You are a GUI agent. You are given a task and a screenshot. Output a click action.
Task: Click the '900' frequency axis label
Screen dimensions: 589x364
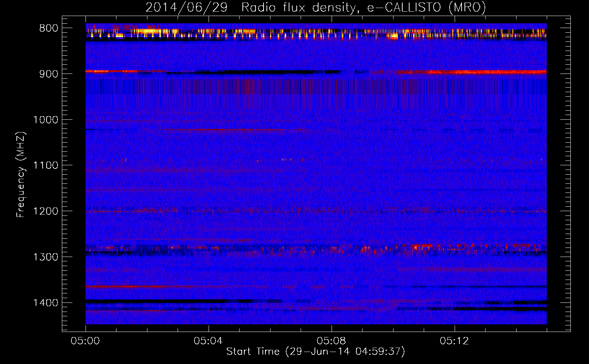[x=48, y=74]
